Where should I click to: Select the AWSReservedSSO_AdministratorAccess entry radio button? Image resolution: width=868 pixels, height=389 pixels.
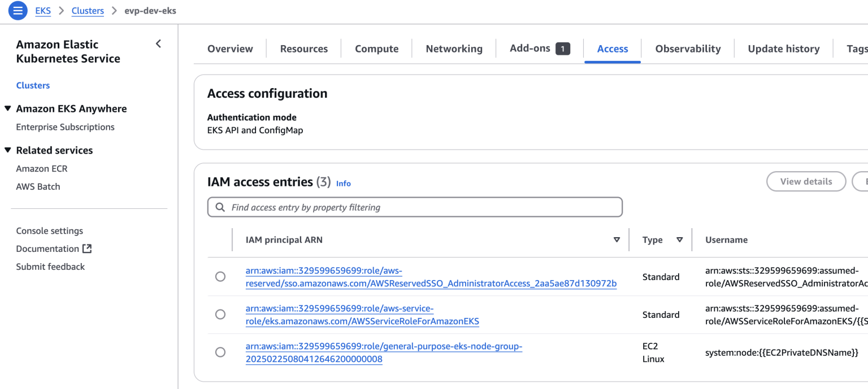[x=220, y=277]
